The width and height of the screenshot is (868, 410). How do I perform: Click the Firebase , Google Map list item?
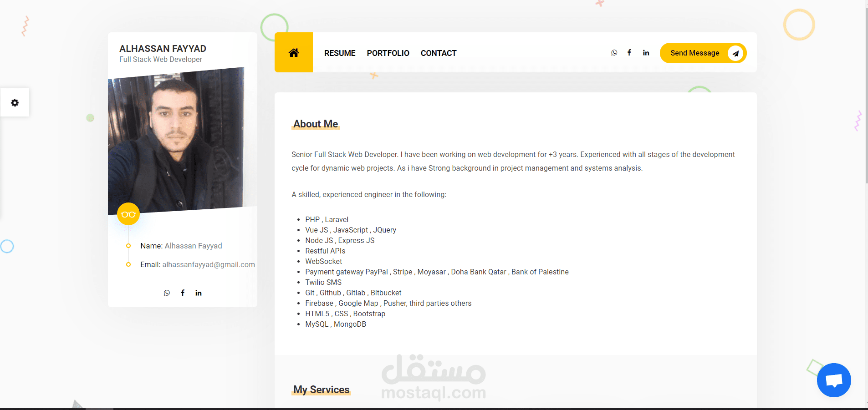click(388, 303)
